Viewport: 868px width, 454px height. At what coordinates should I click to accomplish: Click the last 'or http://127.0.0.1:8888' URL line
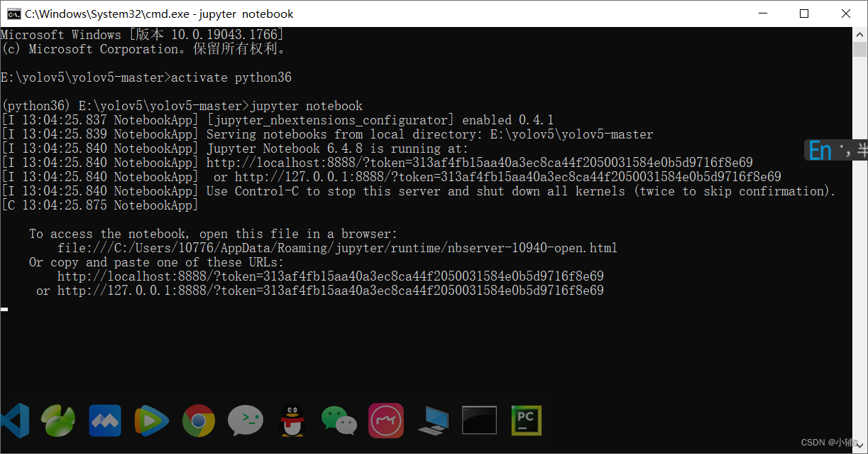(320, 291)
